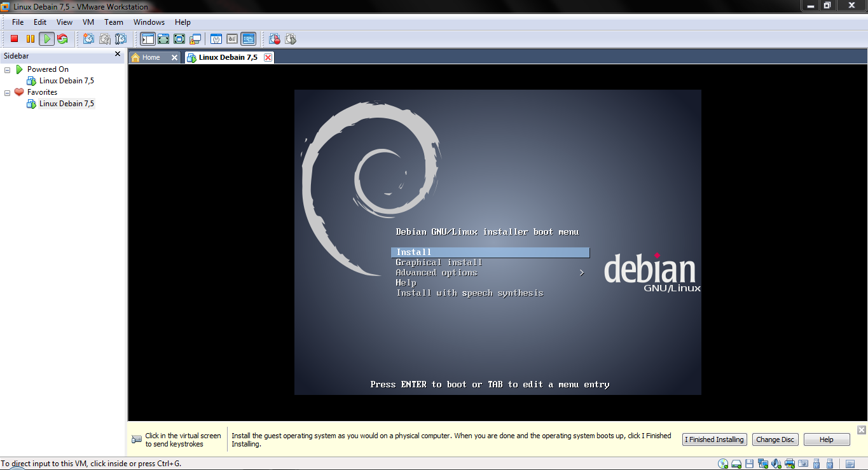The image size is (868, 470).
Task: Suspend the virtual machine with pause icon
Action: [x=30, y=39]
